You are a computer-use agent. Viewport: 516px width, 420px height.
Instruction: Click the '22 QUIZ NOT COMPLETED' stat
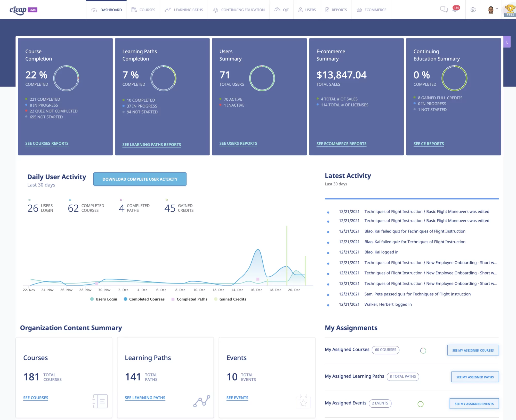pyautogui.click(x=54, y=111)
